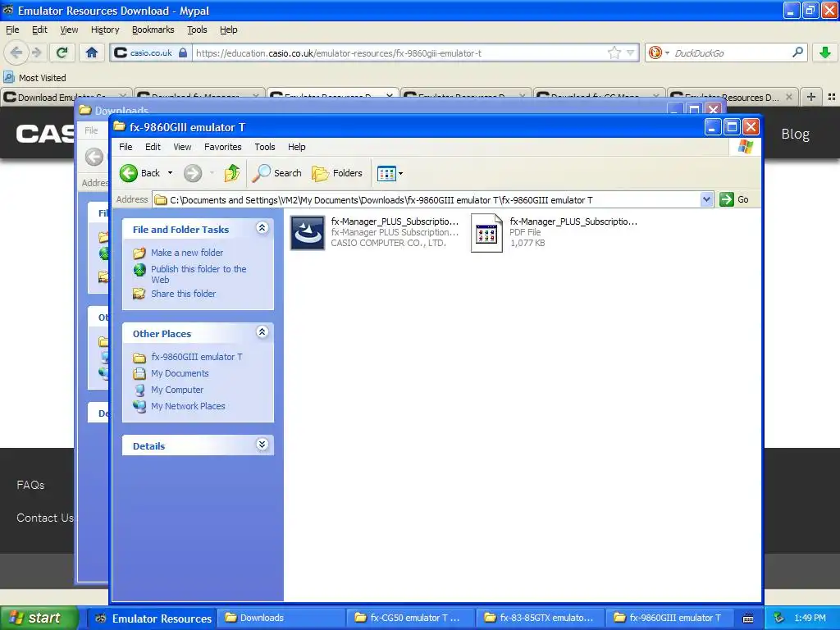The width and height of the screenshot is (840, 630).
Task: Click the Mypal browser Home icon
Action: 92,52
